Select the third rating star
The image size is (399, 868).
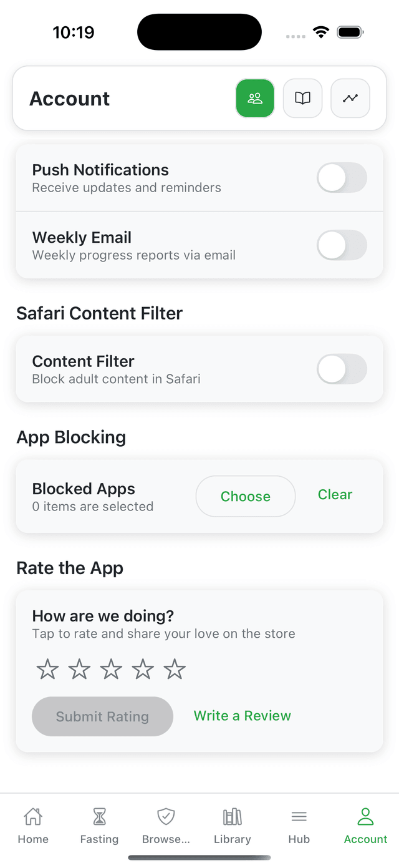point(111,670)
